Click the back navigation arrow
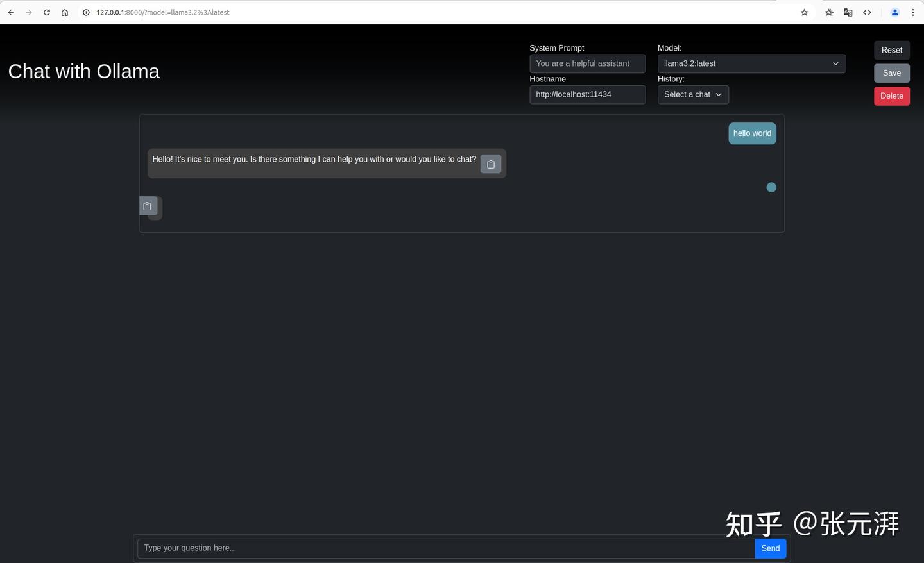The width and height of the screenshot is (924, 563). point(10,12)
